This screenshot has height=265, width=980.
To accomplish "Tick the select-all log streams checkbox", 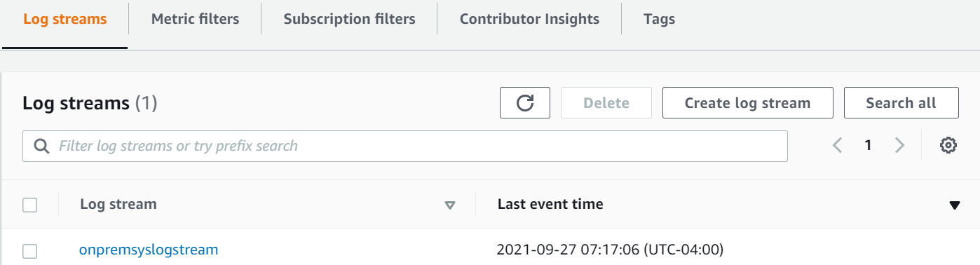I will pos(29,205).
